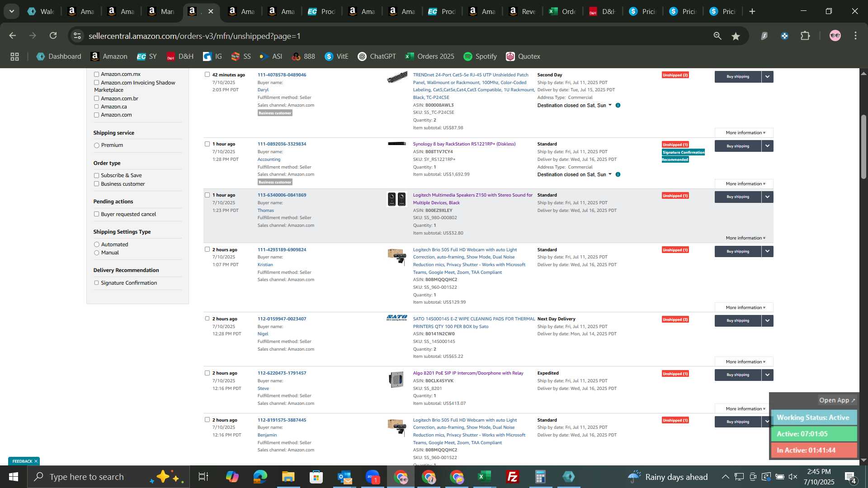Open the Amazon bookmark

[109, 56]
